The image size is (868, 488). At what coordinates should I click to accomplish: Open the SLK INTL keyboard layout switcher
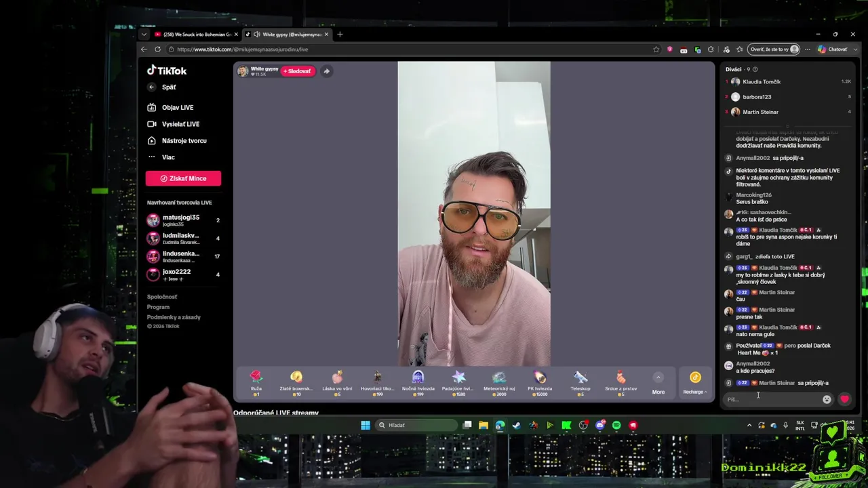(800, 425)
